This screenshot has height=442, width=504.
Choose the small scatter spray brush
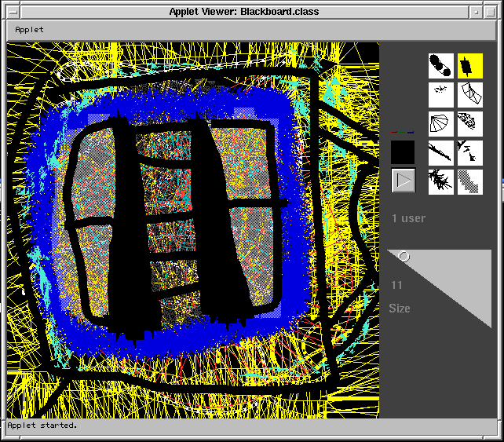[441, 95]
